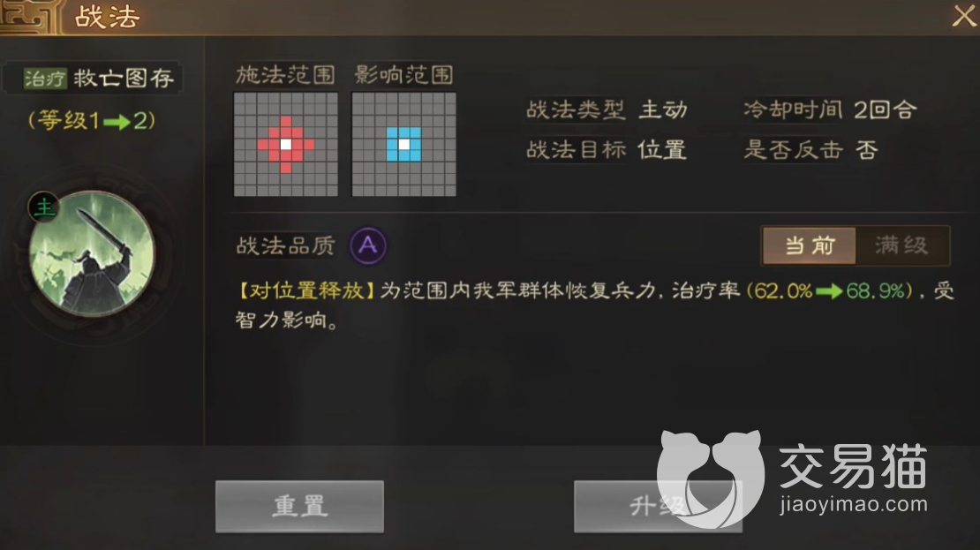This screenshot has width=980, height=550.
Task: Switch to the 当前 tab
Action: coord(810,245)
